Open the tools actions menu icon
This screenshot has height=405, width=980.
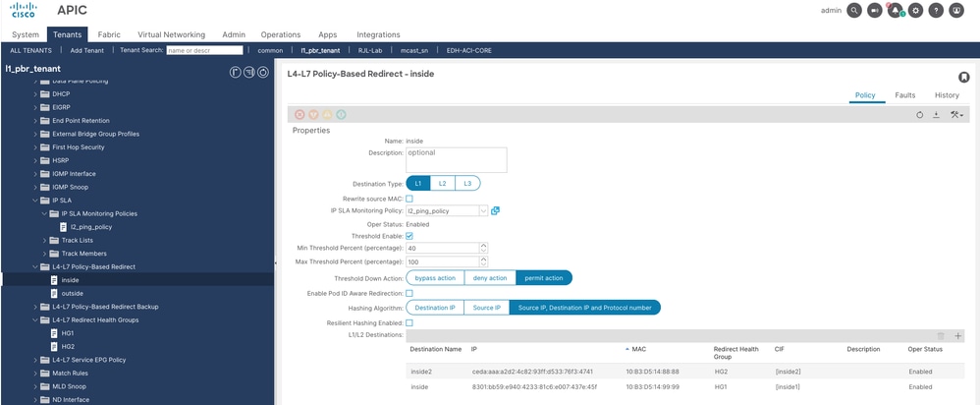(x=956, y=115)
